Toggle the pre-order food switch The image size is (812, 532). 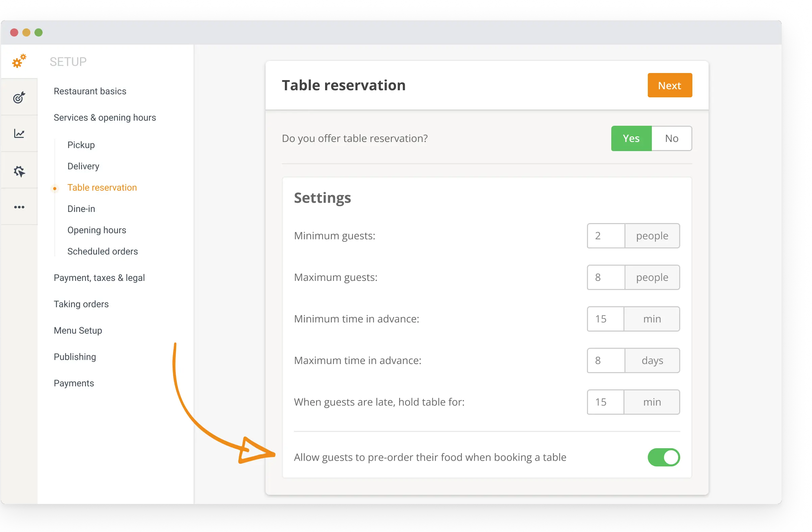(664, 457)
